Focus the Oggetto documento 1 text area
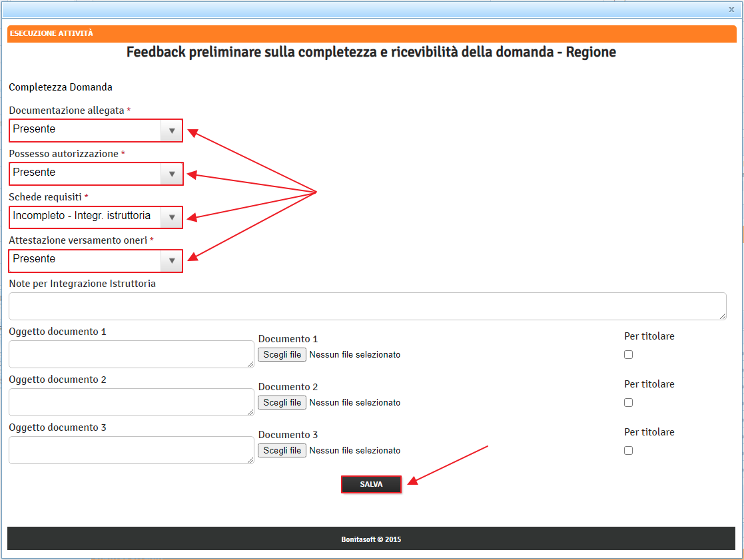The height and width of the screenshot is (560, 744). pyautogui.click(x=131, y=354)
